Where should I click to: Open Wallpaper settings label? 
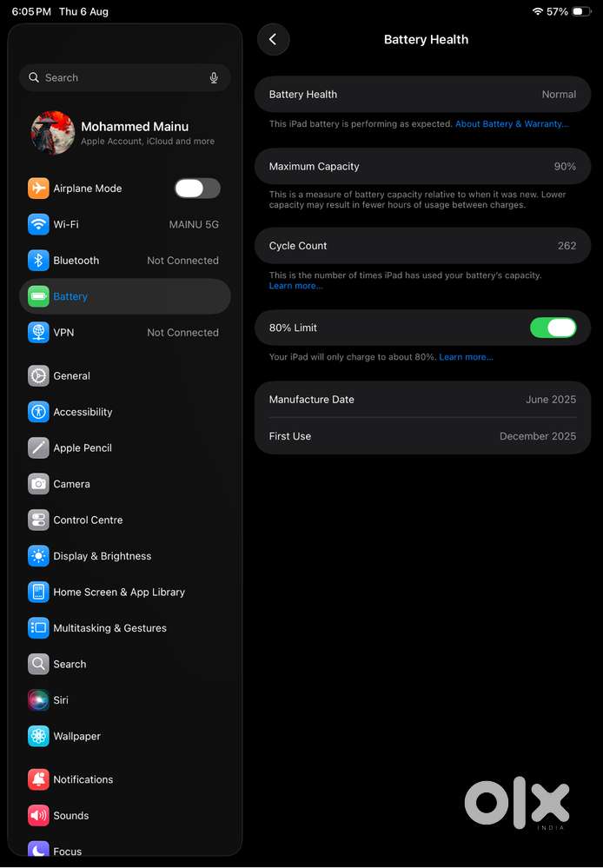pos(77,736)
